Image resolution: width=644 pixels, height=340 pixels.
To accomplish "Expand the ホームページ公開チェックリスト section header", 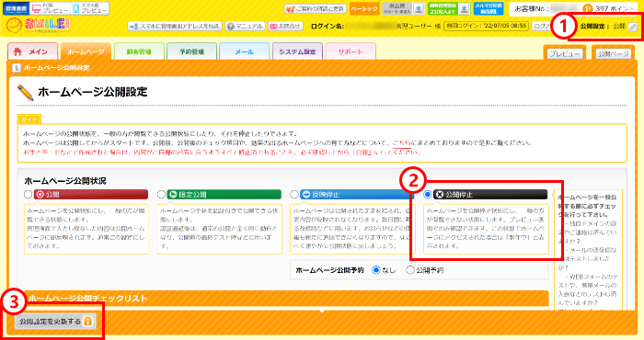I will pos(287,298).
